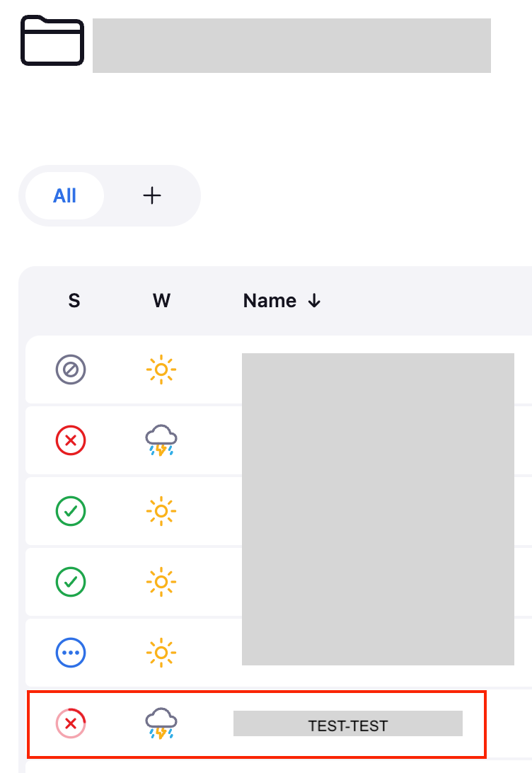
Task: Sort the table by the W weather column
Action: click(161, 301)
